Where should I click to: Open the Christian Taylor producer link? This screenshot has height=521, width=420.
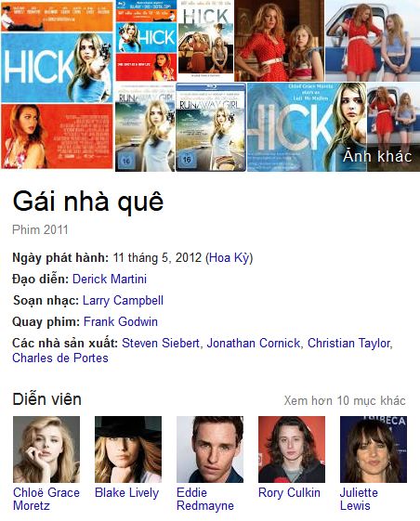point(348,343)
